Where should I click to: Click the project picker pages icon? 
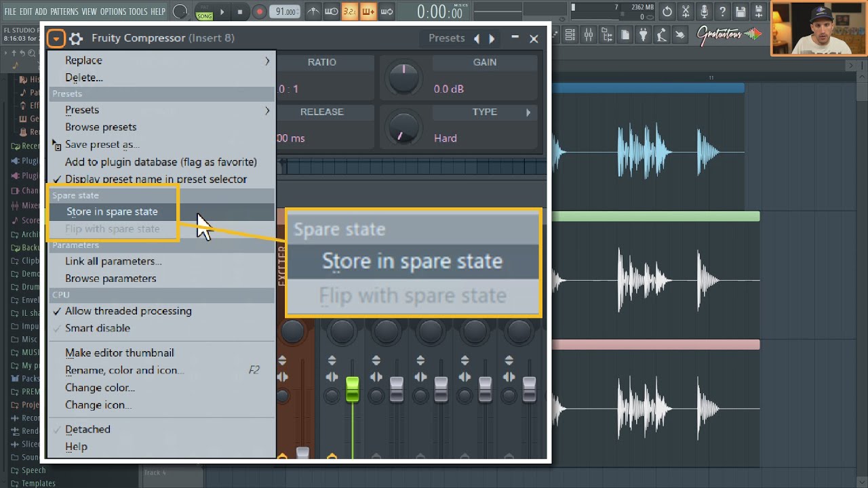625,35
